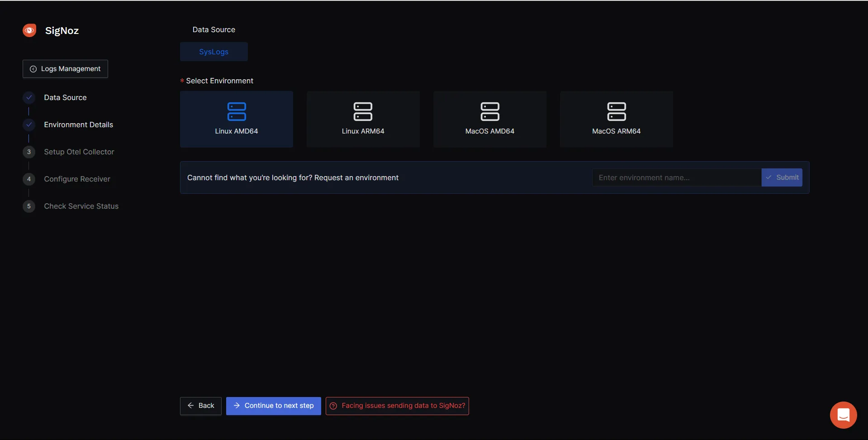The image size is (868, 440).
Task: Select the SysLogs data source tab
Action: (x=213, y=52)
